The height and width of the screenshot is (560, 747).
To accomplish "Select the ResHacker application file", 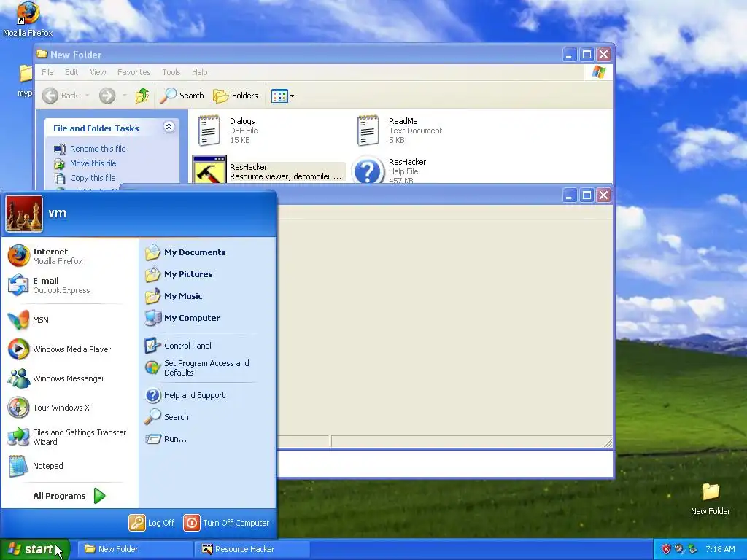I will coord(268,170).
